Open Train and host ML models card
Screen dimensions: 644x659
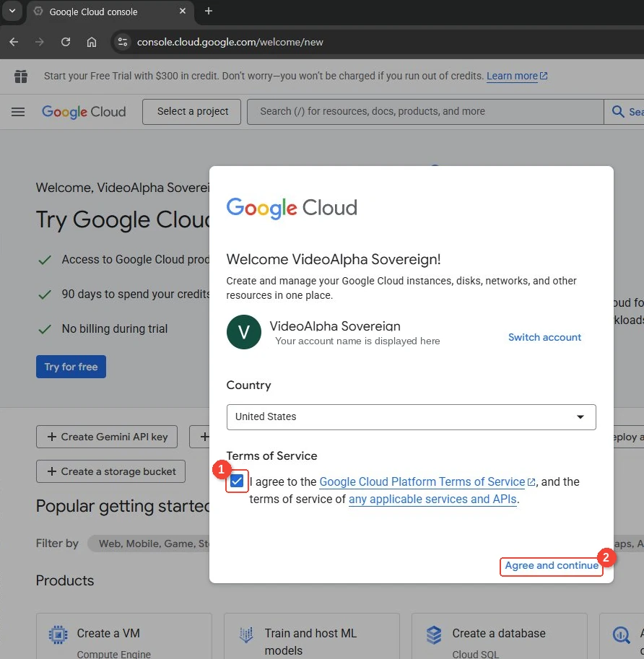(311, 637)
